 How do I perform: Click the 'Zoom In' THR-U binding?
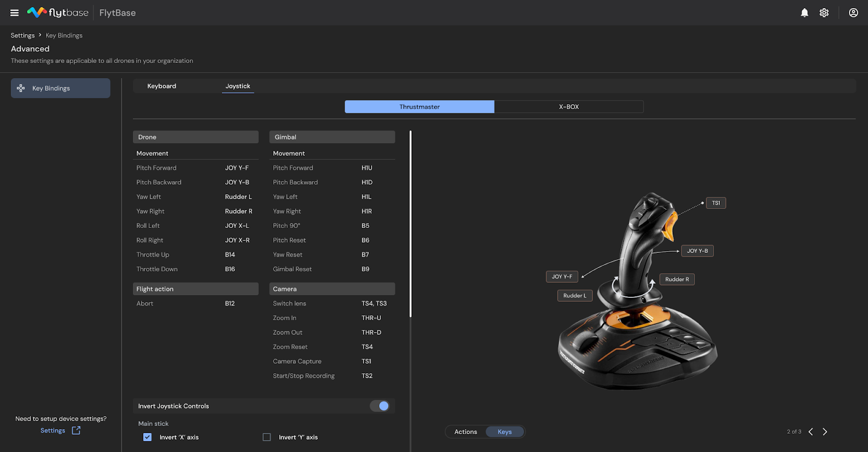pyautogui.click(x=371, y=318)
